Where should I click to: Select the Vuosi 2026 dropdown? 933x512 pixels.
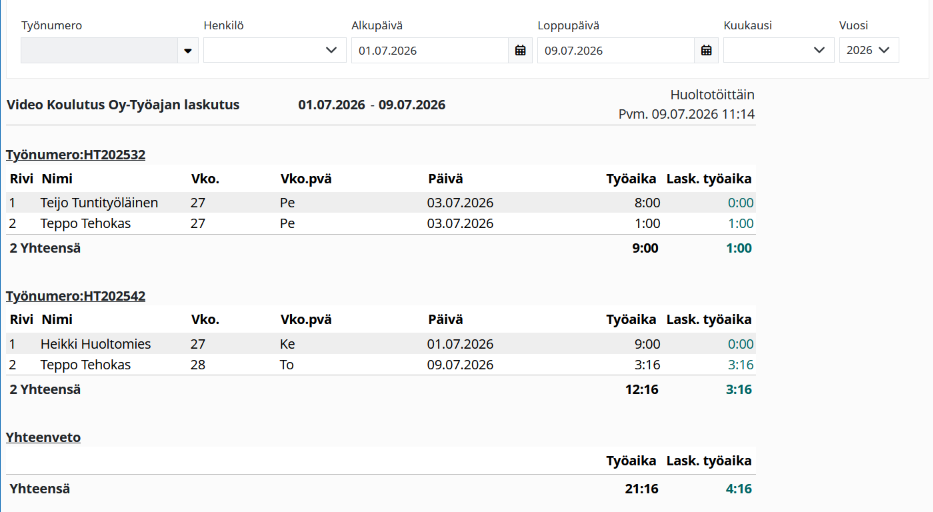869,51
